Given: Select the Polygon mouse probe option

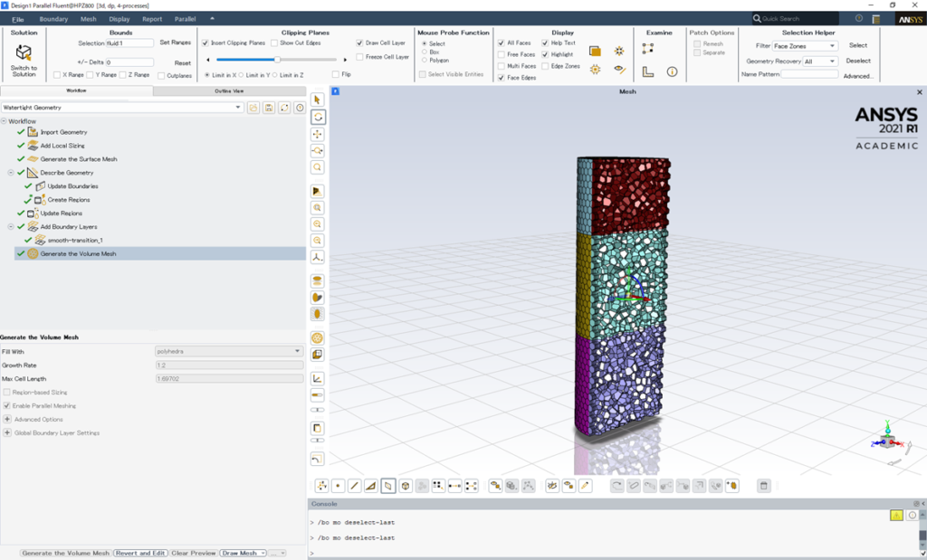Looking at the screenshot, I should pyautogui.click(x=425, y=61).
